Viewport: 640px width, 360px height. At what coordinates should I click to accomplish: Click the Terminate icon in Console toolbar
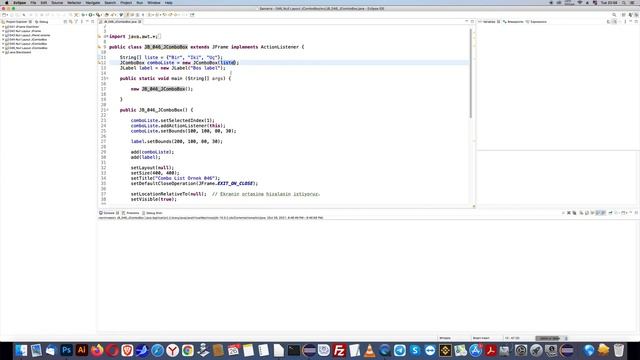pyautogui.click(x=563, y=213)
